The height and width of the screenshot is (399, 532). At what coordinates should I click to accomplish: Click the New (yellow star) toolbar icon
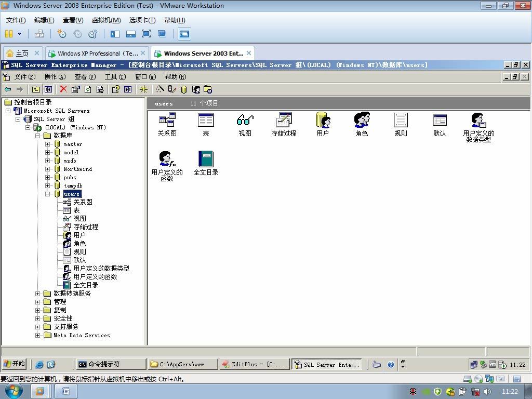143,89
